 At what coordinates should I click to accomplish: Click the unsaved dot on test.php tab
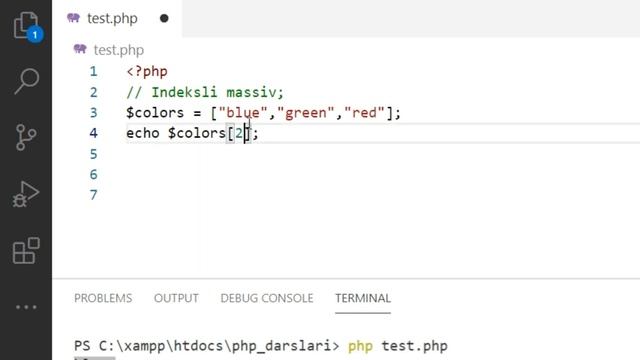coord(164,18)
